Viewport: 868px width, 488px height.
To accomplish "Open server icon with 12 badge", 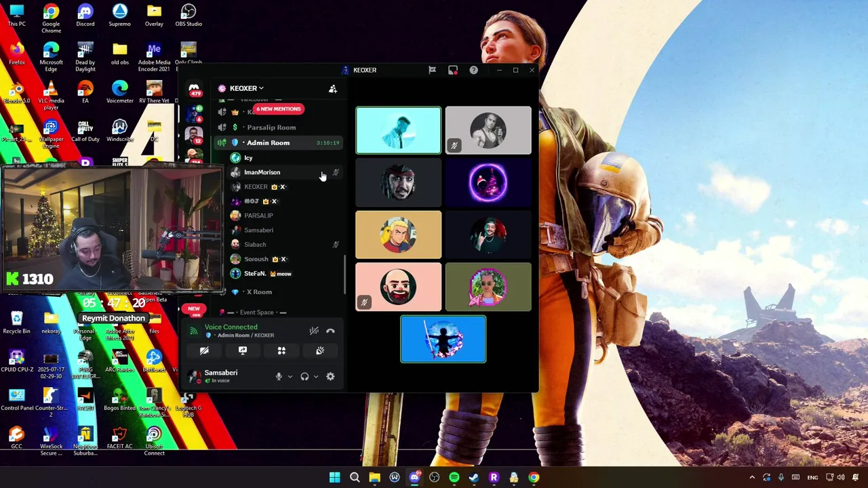I will (194, 135).
